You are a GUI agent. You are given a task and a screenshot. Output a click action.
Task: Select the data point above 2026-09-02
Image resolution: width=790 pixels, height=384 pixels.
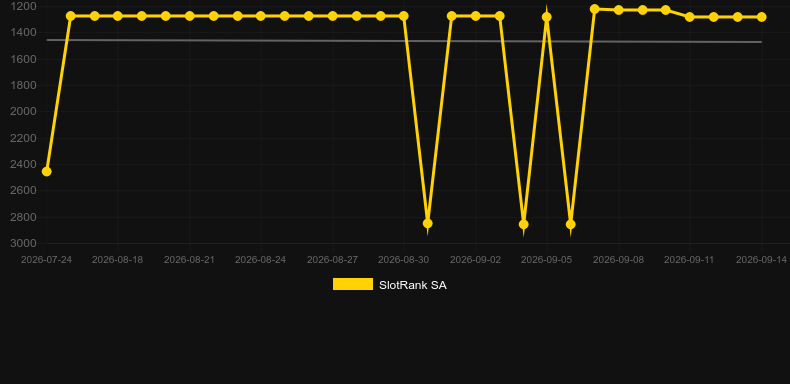pyautogui.click(x=475, y=16)
